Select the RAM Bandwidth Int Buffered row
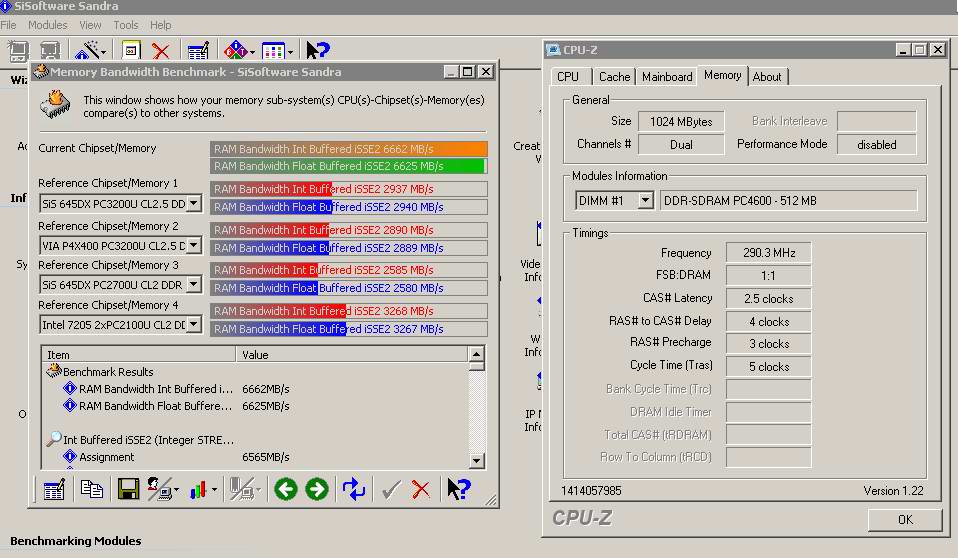 tap(254, 389)
